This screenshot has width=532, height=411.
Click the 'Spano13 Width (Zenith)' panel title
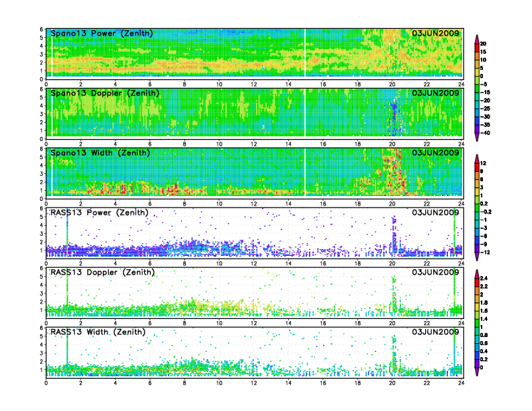[101, 152]
